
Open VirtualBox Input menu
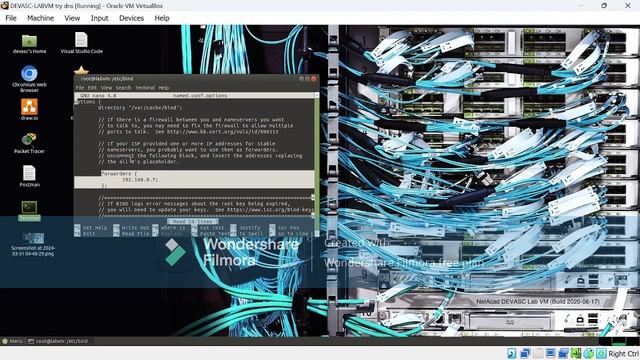(99, 18)
